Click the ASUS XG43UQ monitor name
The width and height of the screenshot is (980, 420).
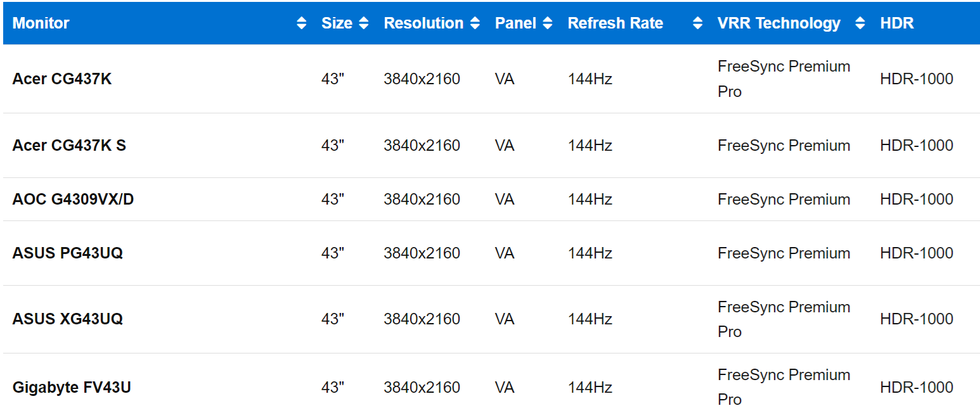68,319
